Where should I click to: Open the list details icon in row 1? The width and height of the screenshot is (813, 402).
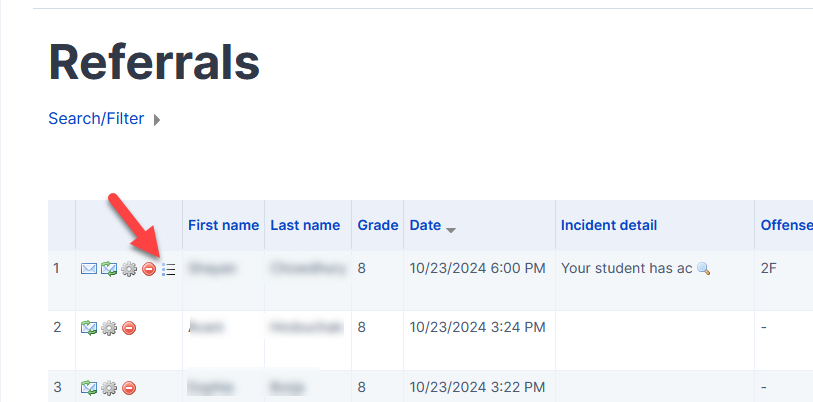168,269
